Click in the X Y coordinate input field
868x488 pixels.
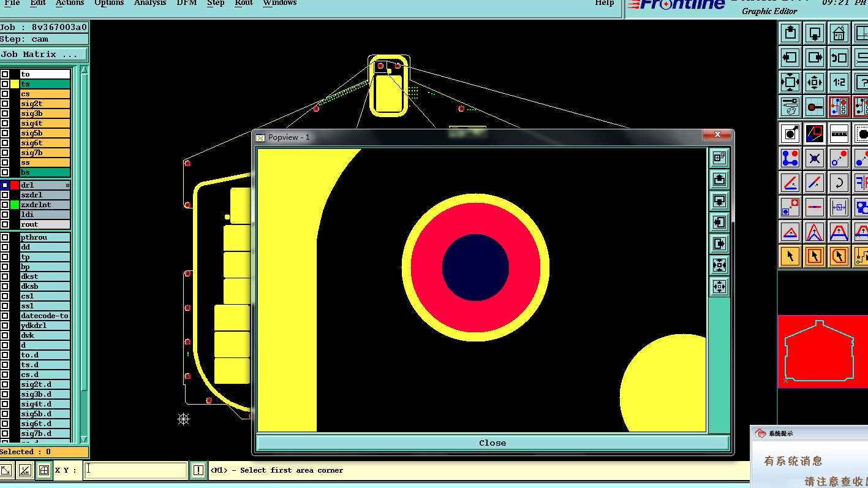135,470
